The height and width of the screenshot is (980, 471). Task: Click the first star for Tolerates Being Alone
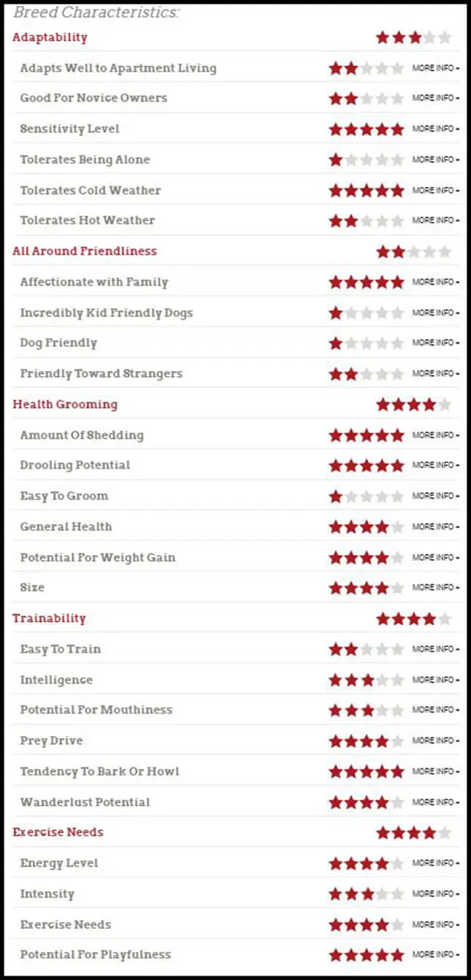coord(337,159)
